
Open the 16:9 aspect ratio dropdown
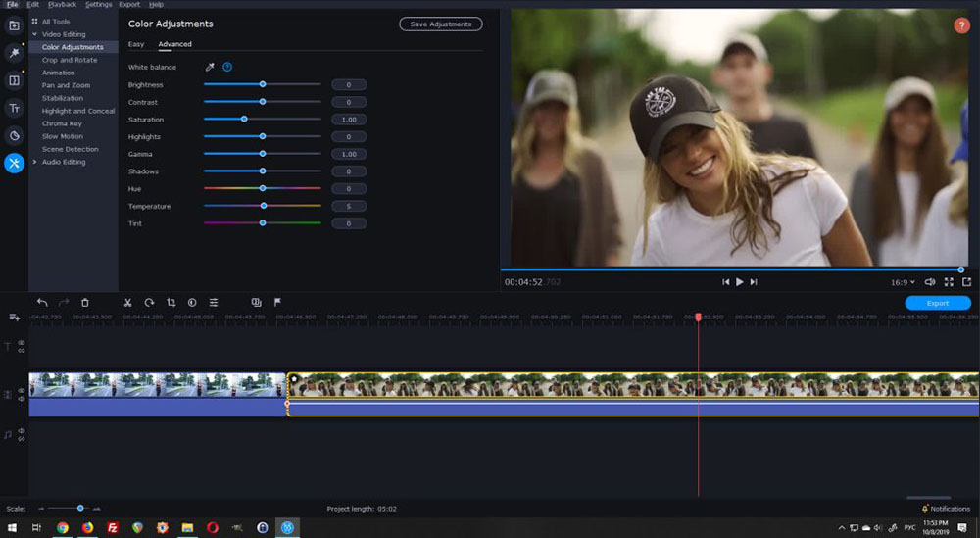tap(903, 282)
